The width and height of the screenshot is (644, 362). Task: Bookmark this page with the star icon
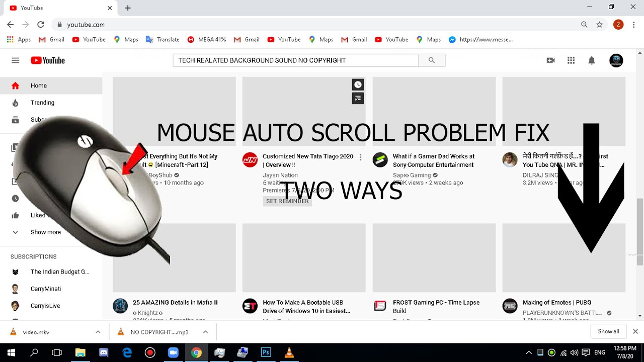click(x=599, y=25)
